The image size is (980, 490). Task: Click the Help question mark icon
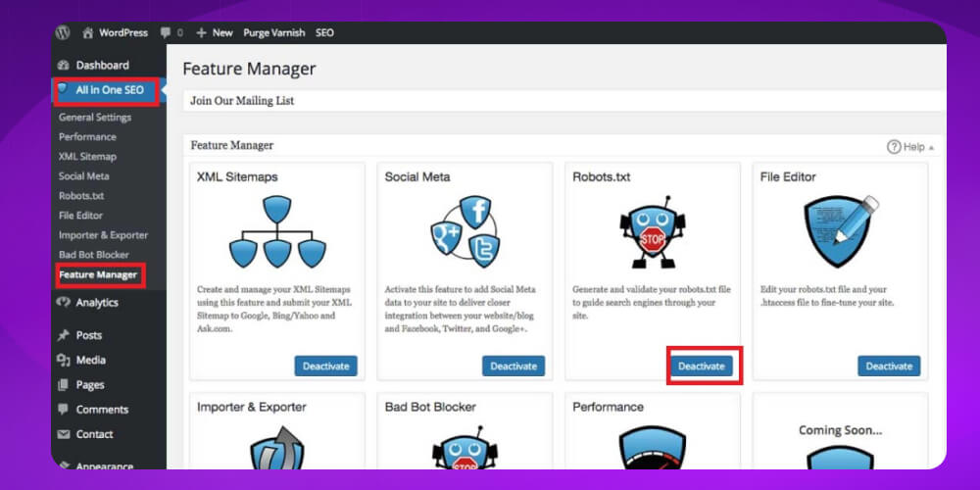(894, 148)
